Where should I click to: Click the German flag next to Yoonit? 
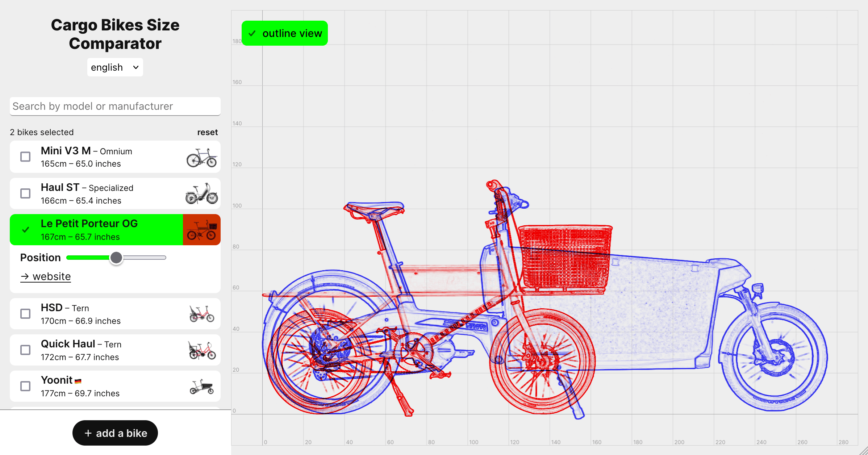tap(78, 381)
